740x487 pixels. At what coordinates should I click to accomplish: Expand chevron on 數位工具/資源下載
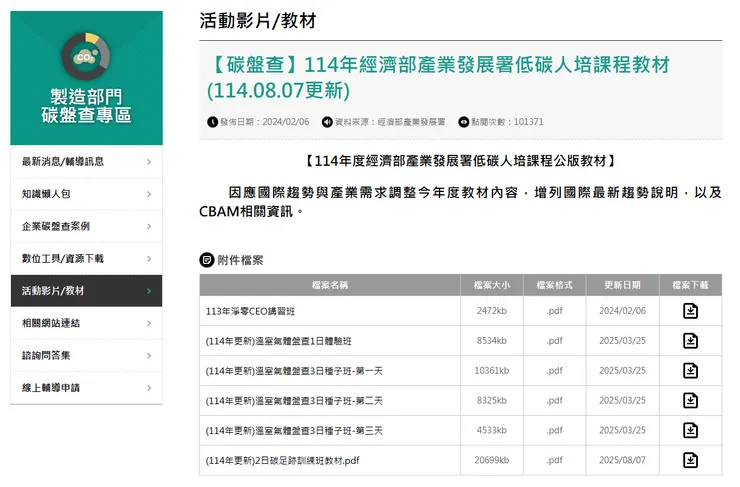tap(149, 259)
